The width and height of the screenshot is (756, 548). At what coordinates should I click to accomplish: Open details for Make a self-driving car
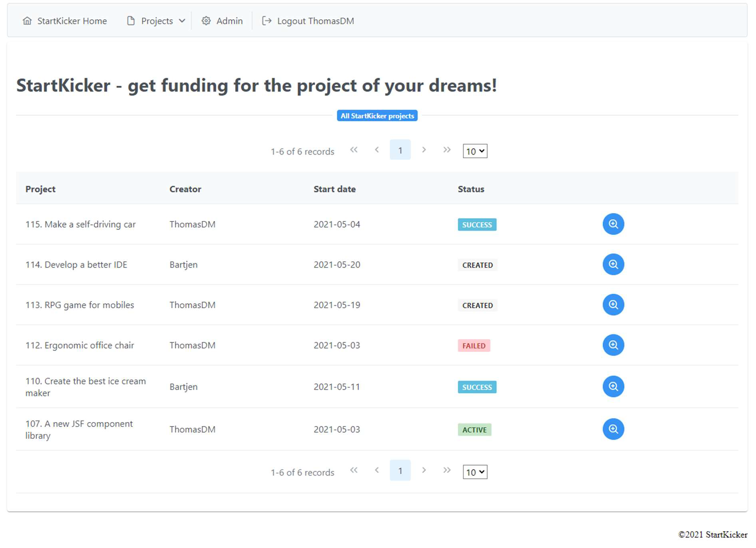[x=613, y=224]
